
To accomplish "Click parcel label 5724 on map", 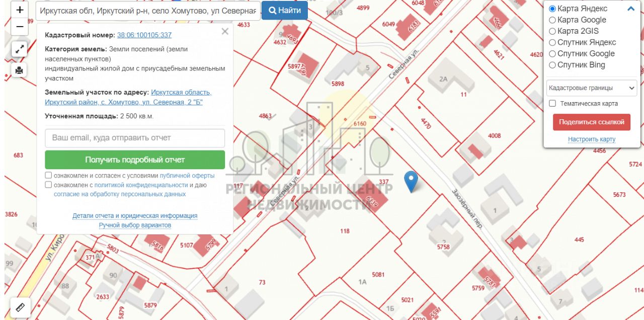I will (635, 165).
